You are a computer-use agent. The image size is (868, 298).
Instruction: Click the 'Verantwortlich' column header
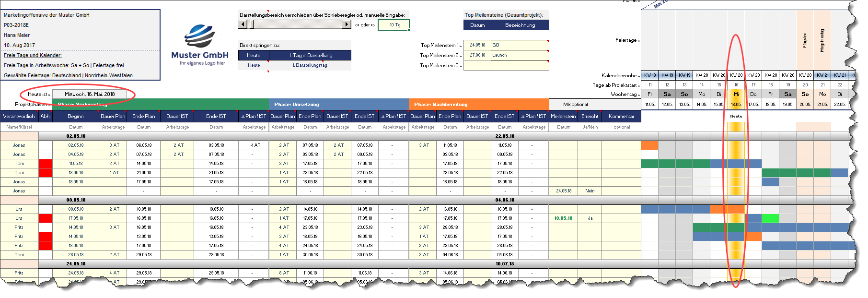tap(19, 116)
